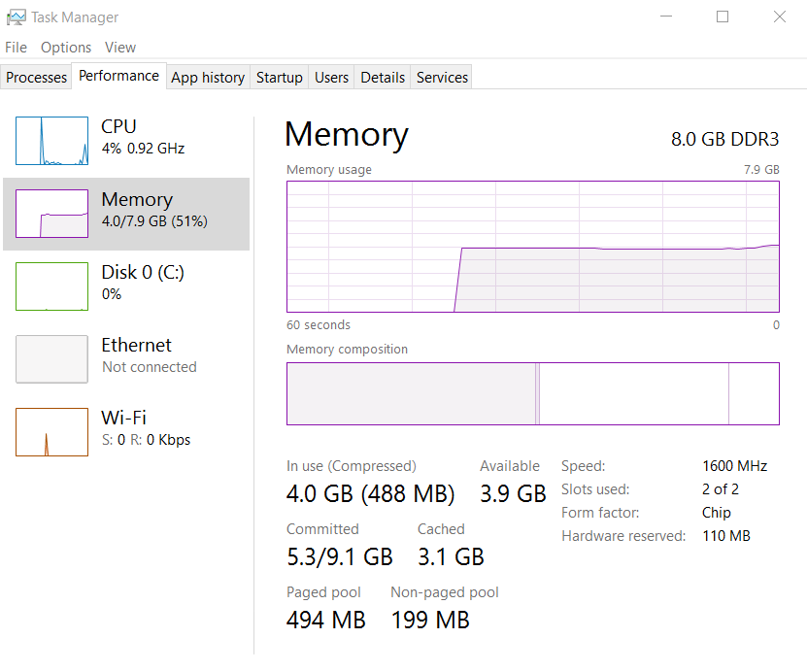Click the Memory composition bar

click(532, 393)
